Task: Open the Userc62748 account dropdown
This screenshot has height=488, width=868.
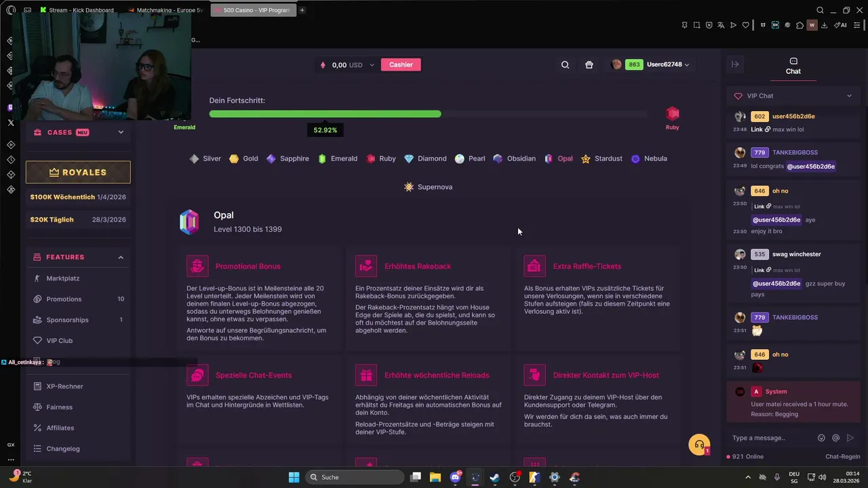Action: 651,65
